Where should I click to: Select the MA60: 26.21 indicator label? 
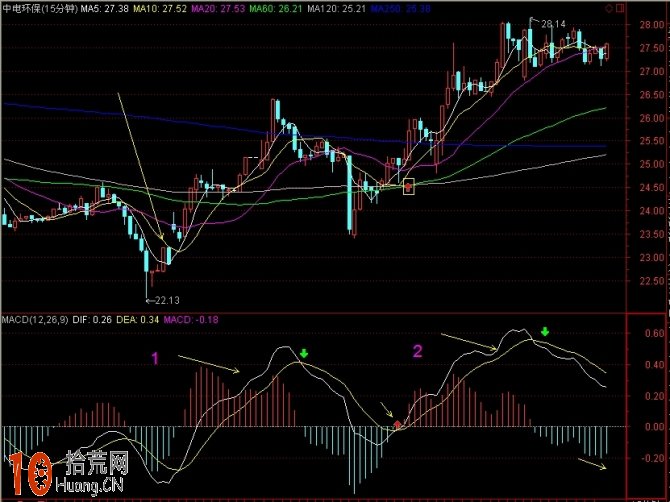pos(276,9)
